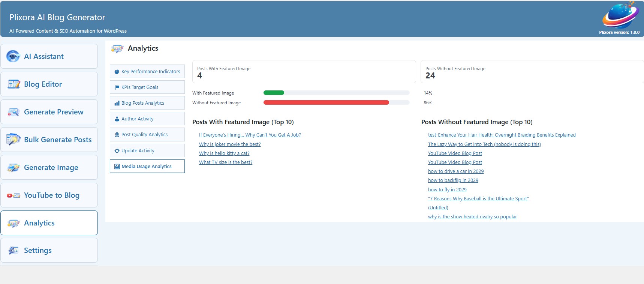644x284 pixels.
Task: Select Media Usage Analytics tab
Action: click(x=147, y=166)
